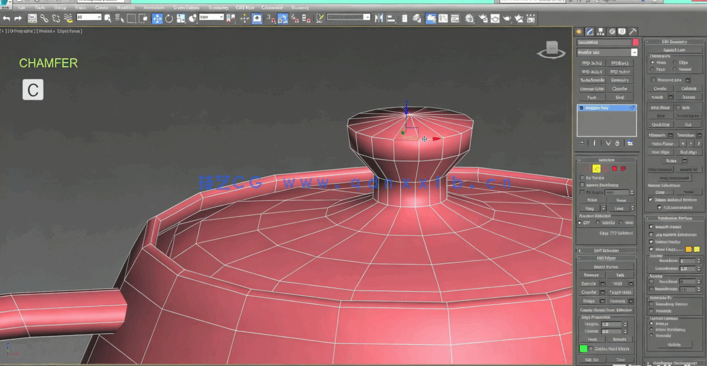Switch to the Hierarchy command panel tab
This screenshot has height=366, width=707.
pyautogui.click(x=601, y=32)
